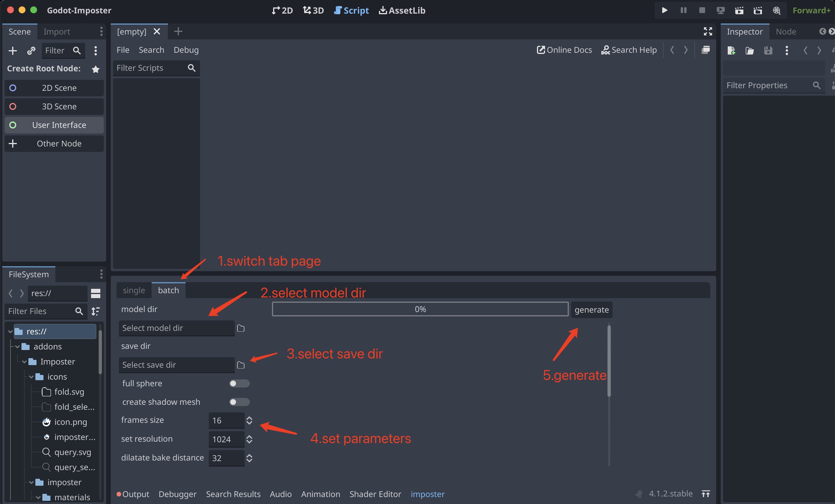Open the Debug menu in script editor
Screen dimensions: 835x504
pos(186,50)
